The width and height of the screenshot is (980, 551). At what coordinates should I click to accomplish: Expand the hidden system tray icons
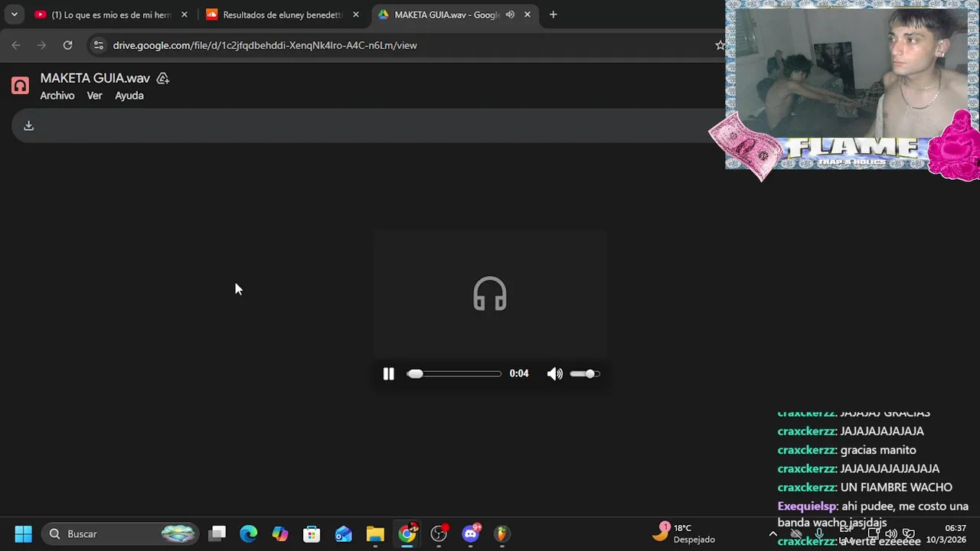tap(773, 534)
